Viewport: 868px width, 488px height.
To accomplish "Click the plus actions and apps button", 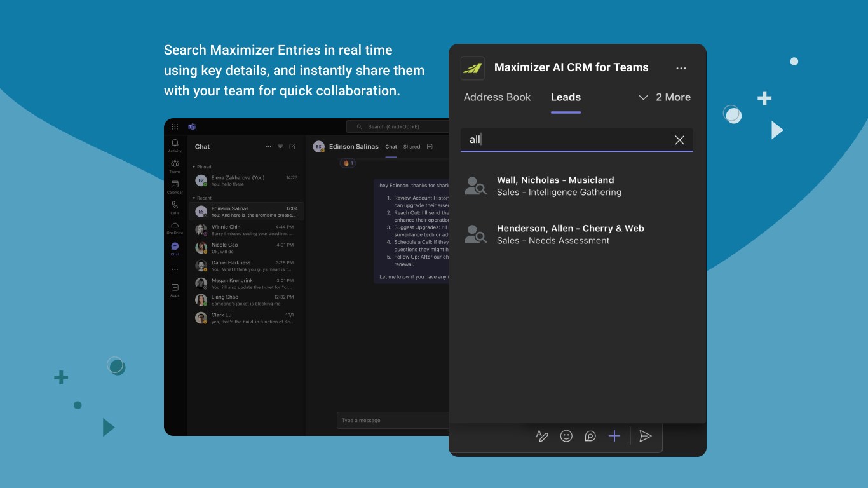I will [x=614, y=436].
